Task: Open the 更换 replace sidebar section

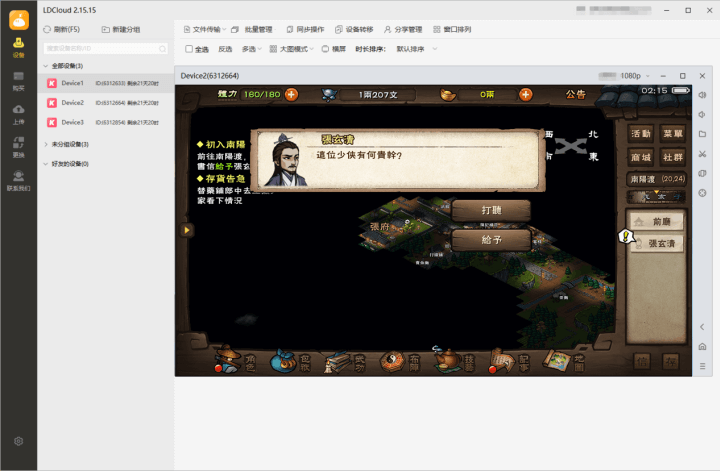Action: pyautogui.click(x=18, y=147)
